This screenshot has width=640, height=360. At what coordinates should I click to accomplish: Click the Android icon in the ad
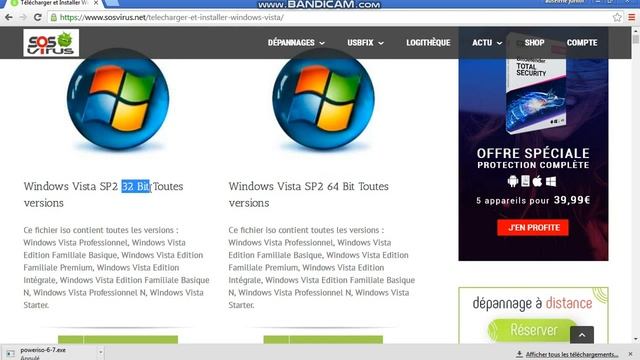pos(513,181)
